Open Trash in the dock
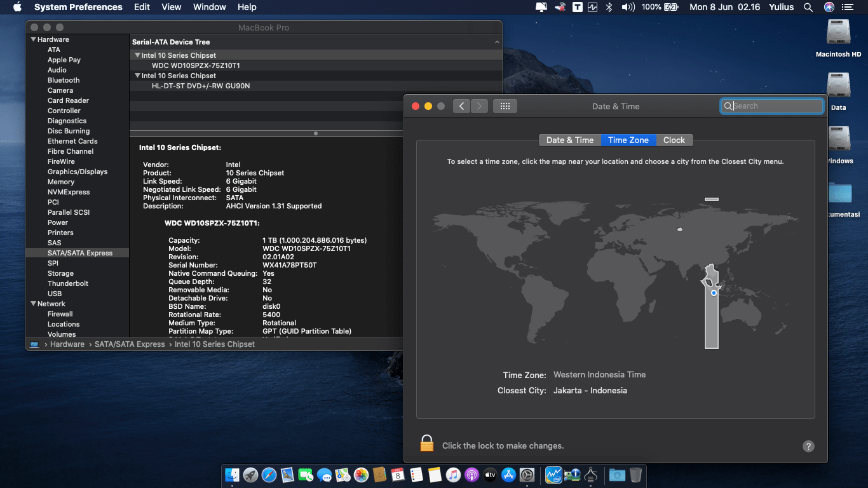Screen dimensions: 868x488 [635, 475]
